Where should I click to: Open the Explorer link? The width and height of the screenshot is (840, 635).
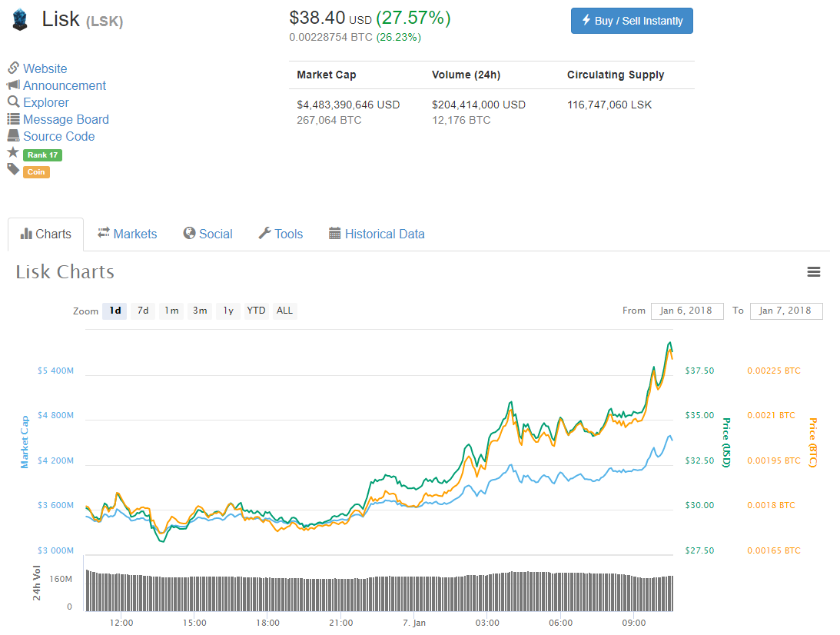point(45,102)
